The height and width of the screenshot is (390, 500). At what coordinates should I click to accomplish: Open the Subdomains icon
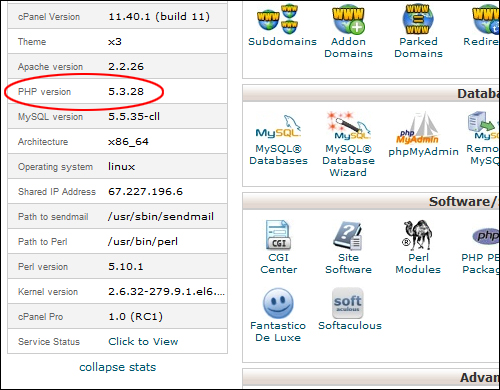click(x=277, y=19)
